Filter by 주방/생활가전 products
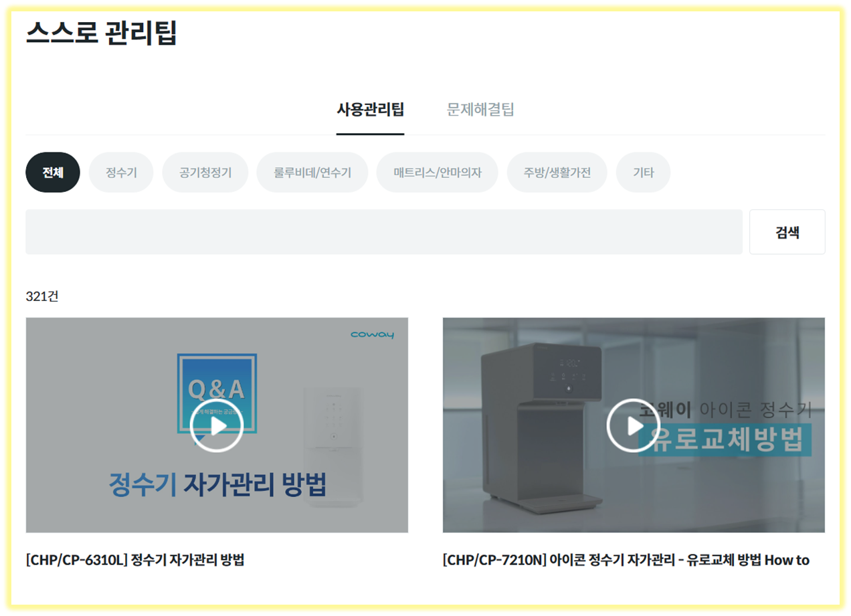The width and height of the screenshot is (851, 616). pos(556,172)
